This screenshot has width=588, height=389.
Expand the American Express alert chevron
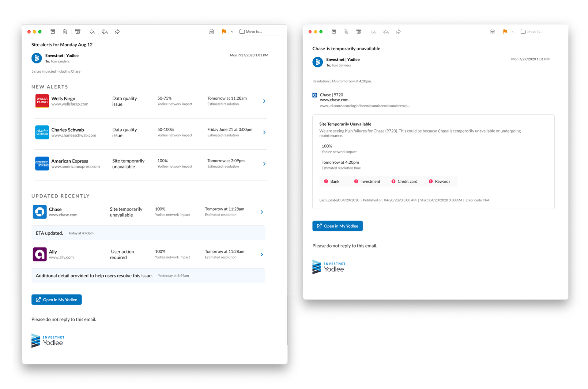[264, 164]
